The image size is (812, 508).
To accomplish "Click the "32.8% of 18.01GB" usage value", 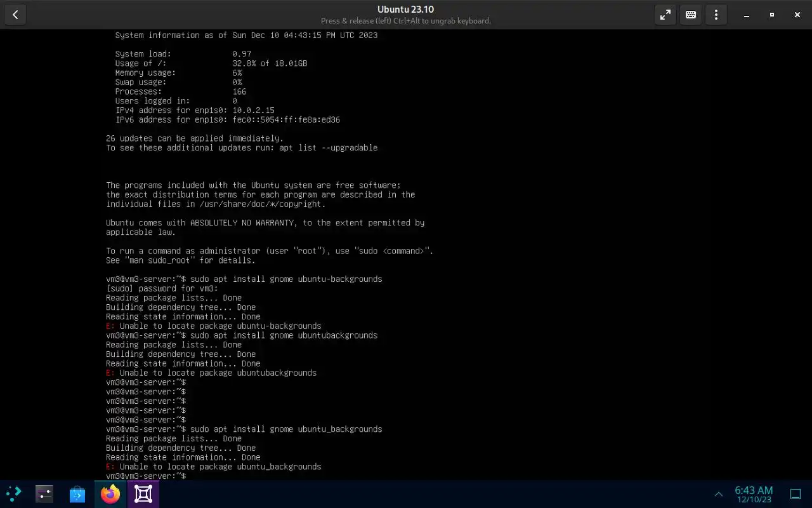I will pyautogui.click(x=270, y=63).
